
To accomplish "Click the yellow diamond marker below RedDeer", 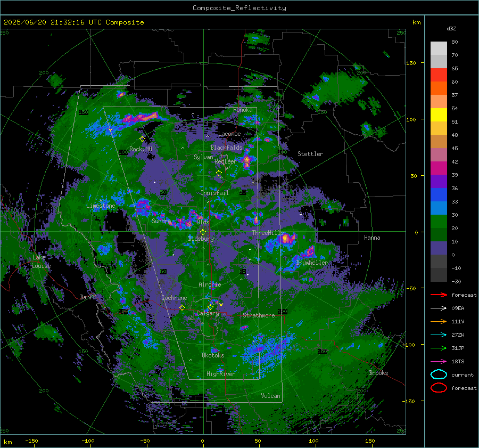I will tap(219, 173).
